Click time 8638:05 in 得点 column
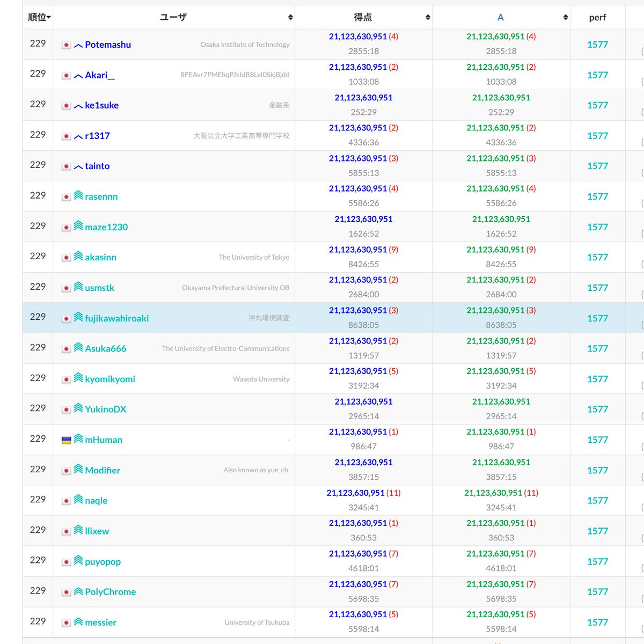Viewport: 644px width, 644px height. (364, 325)
